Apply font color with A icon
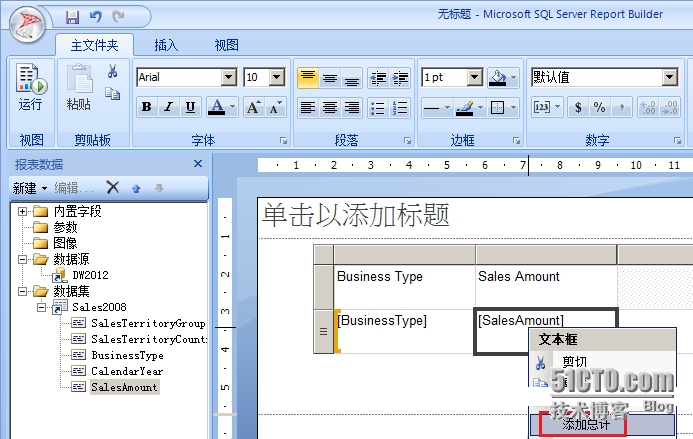The width and height of the screenshot is (693, 439). (x=217, y=107)
